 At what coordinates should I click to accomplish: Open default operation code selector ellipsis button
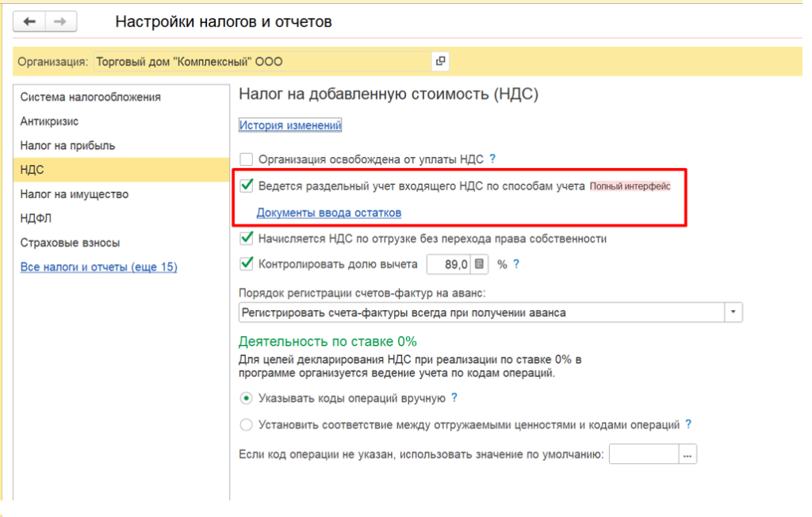pos(688,454)
